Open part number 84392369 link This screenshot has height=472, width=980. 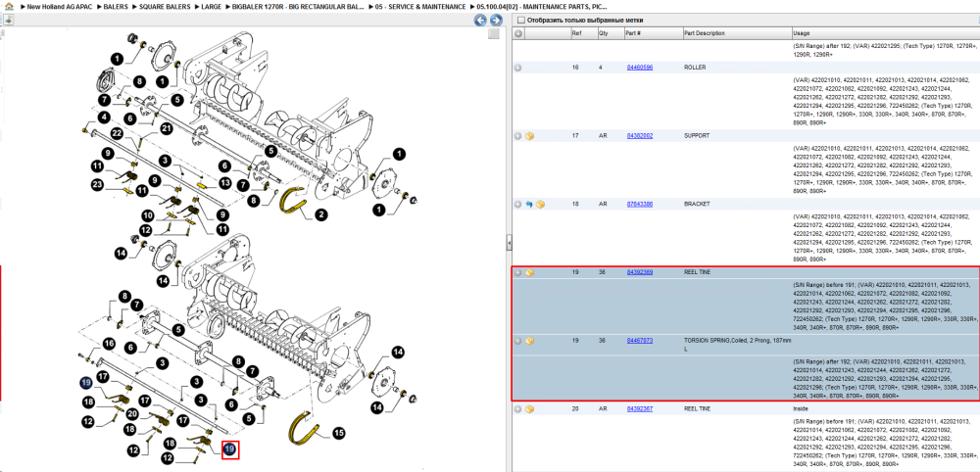pyautogui.click(x=639, y=273)
